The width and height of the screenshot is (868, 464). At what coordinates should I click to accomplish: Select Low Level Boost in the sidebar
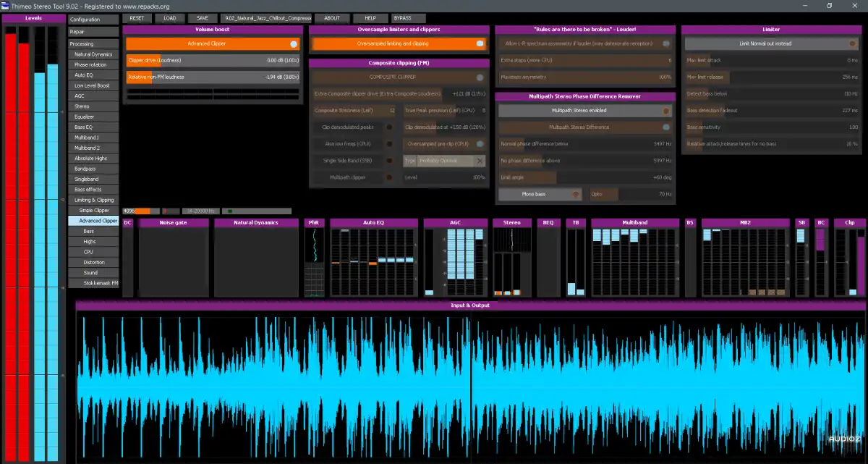pyautogui.click(x=93, y=85)
